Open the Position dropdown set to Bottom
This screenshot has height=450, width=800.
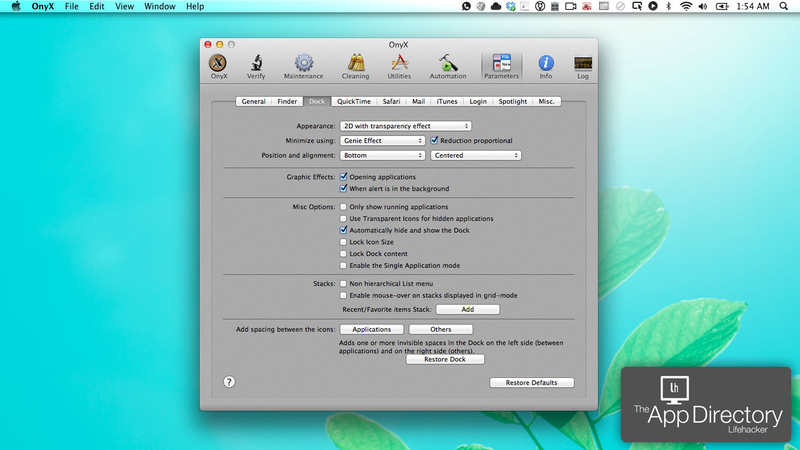click(382, 155)
